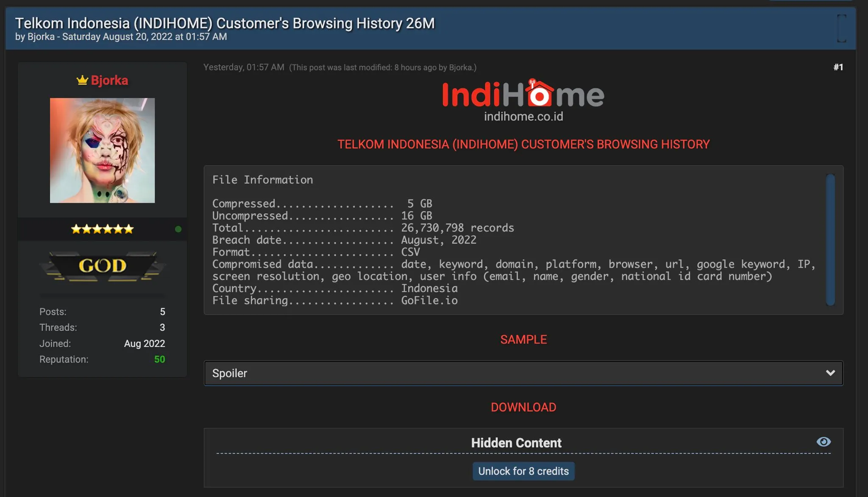
Task: Click the thread title in header
Action: tap(225, 23)
